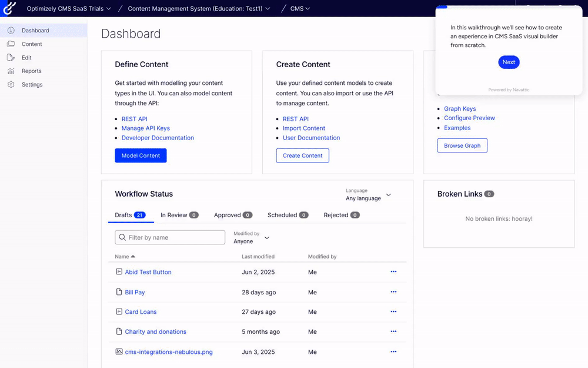Screen dimensions: 588x368
Task: Click the Filter by name search field
Action: tap(170, 237)
